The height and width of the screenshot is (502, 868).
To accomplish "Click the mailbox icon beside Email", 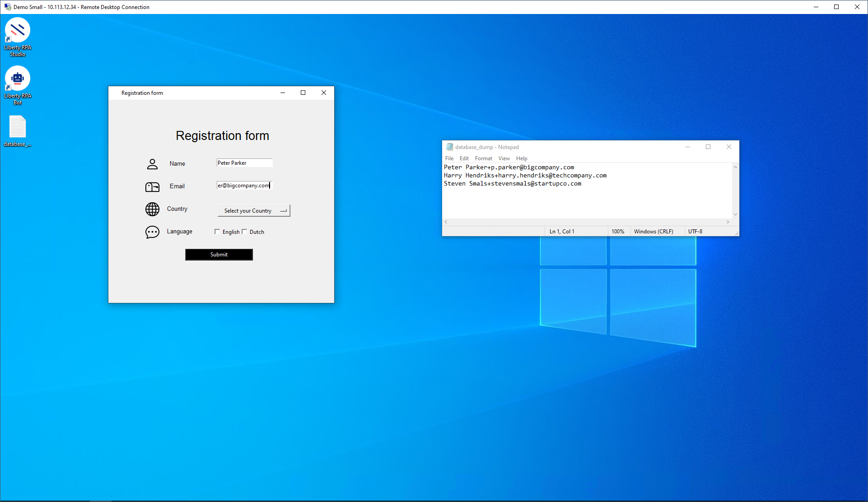I will pyautogui.click(x=152, y=187).
